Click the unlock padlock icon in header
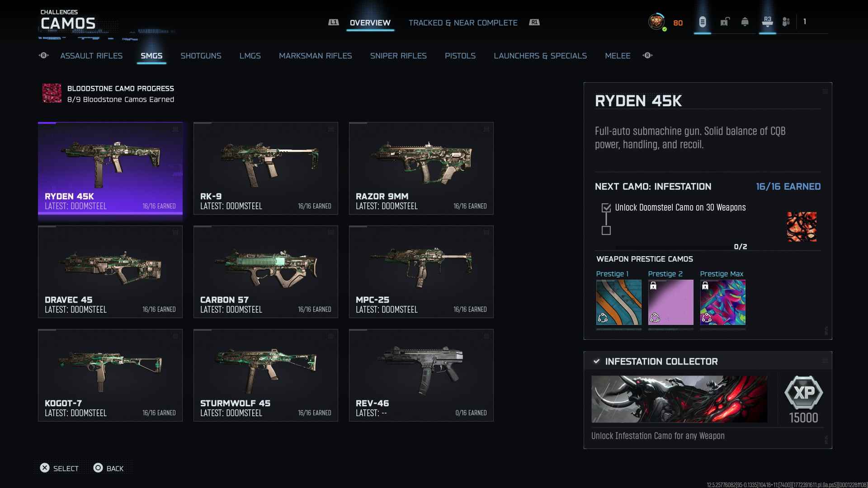 725,22
